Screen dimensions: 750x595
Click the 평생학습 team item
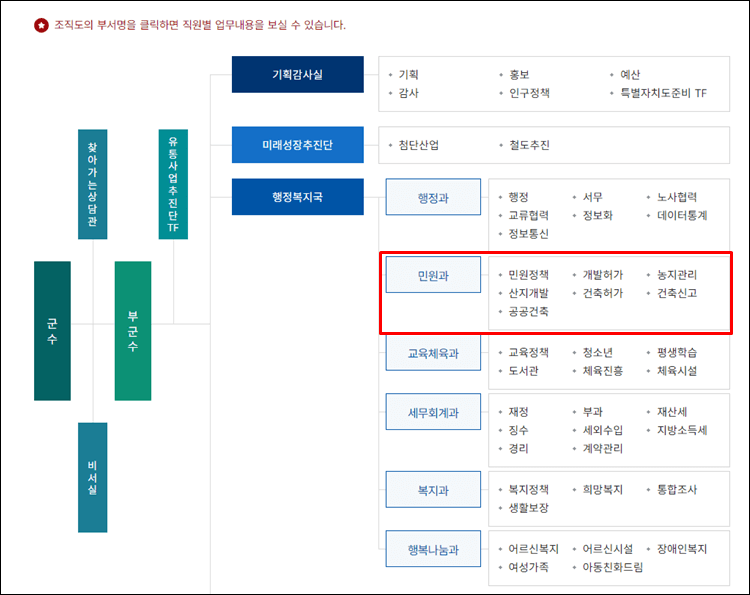tap(677, 353)
